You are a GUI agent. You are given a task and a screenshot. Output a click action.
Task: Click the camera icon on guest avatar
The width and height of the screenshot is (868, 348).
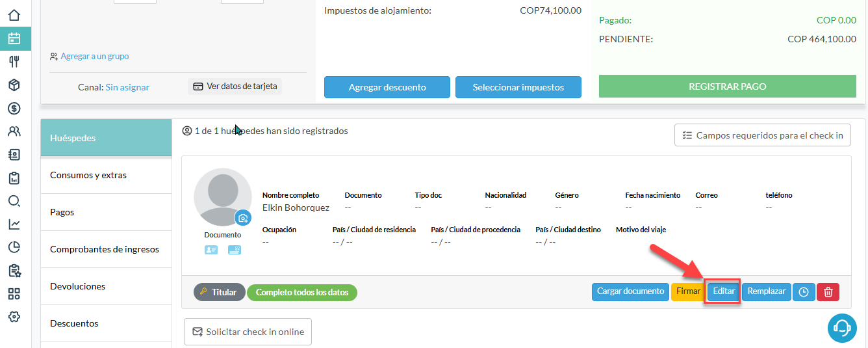click(x=243, y=218)
